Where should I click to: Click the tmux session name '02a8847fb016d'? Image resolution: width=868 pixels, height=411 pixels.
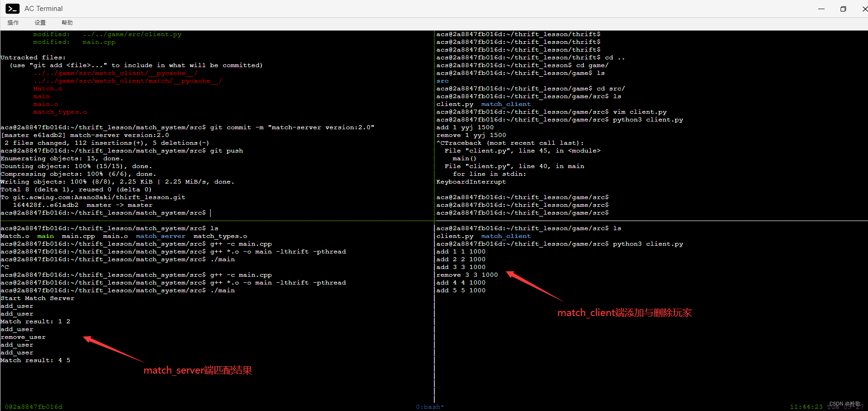coord(33,407)
